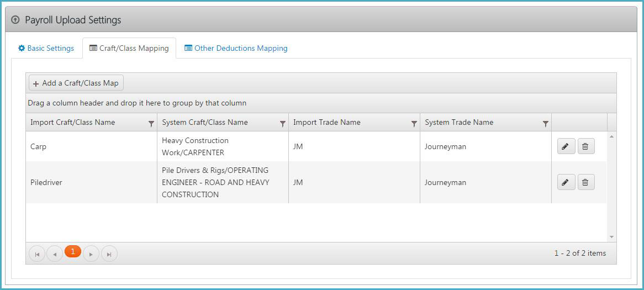This screenshot has width=644, height=290.
Task: Collapse the Payroll Upload Settings panel arrow
Action: pyautogui.click(x=15, y=20)
